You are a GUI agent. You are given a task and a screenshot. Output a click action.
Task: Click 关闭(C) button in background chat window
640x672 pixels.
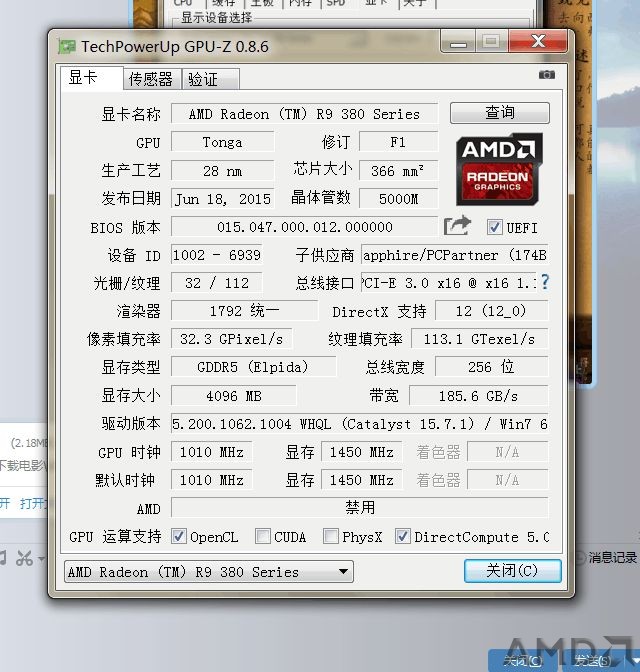(523, 661)
